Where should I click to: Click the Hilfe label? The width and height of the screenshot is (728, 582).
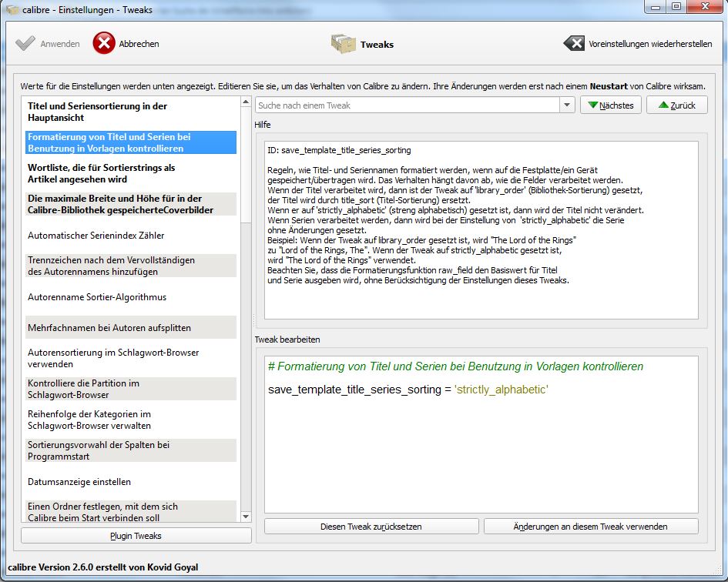pos(263,125)
